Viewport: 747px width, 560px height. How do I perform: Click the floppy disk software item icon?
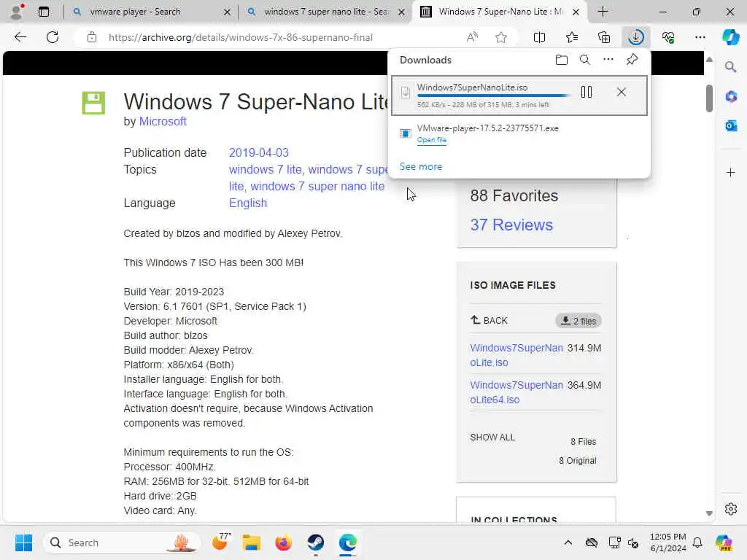93,103
